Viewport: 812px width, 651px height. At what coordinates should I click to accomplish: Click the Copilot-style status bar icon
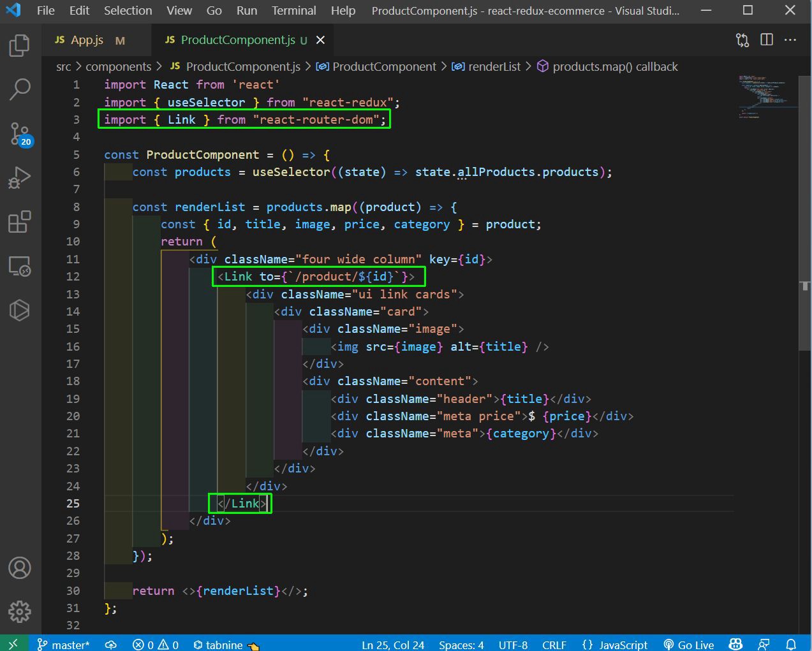point(735,645)
